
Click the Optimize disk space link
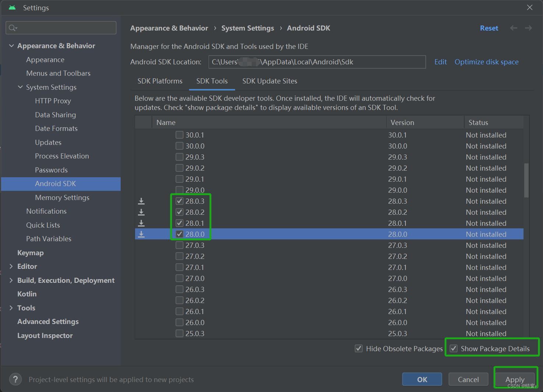[486, 62]
